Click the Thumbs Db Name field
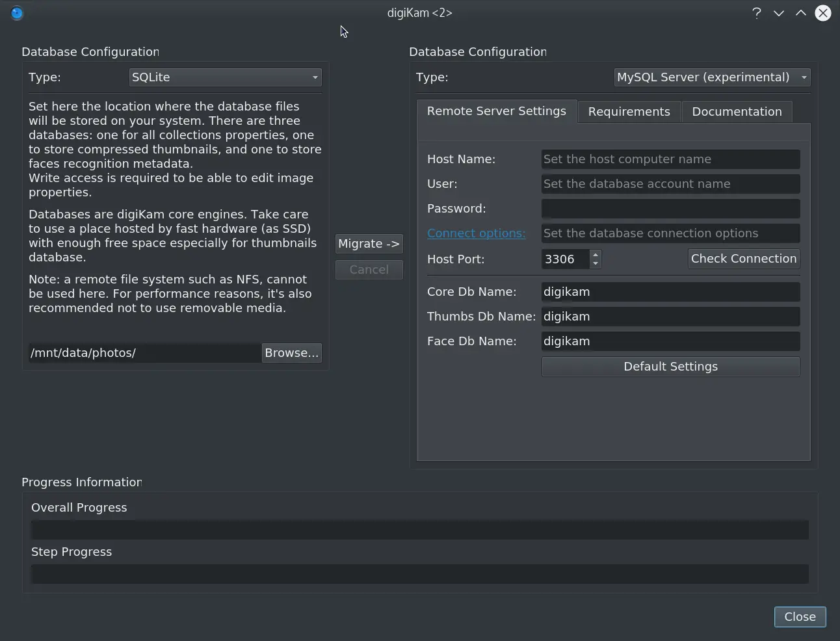Screen dimensions: 840x641 point(670,317)
